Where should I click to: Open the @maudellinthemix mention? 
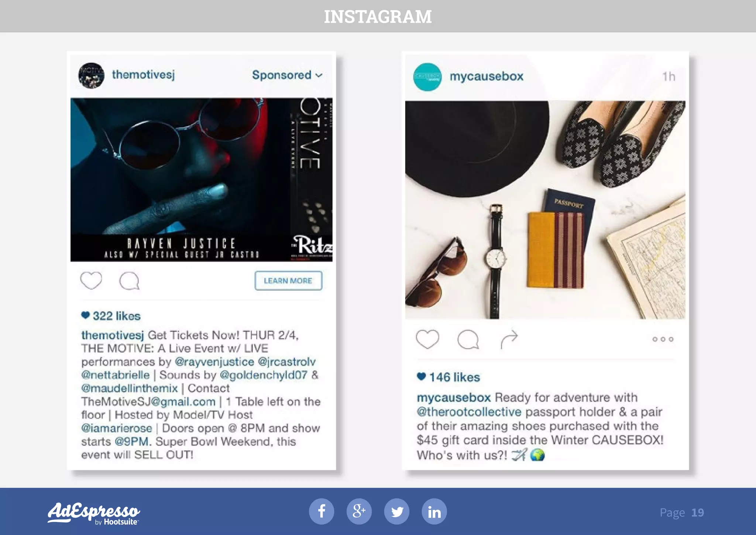click(130, 388)
